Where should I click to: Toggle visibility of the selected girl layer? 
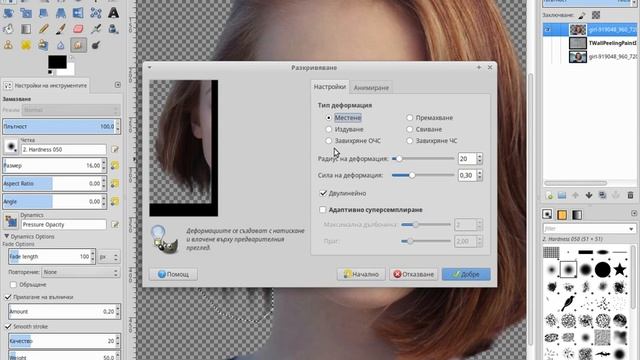pyautogui.click(x=547, y=29)
